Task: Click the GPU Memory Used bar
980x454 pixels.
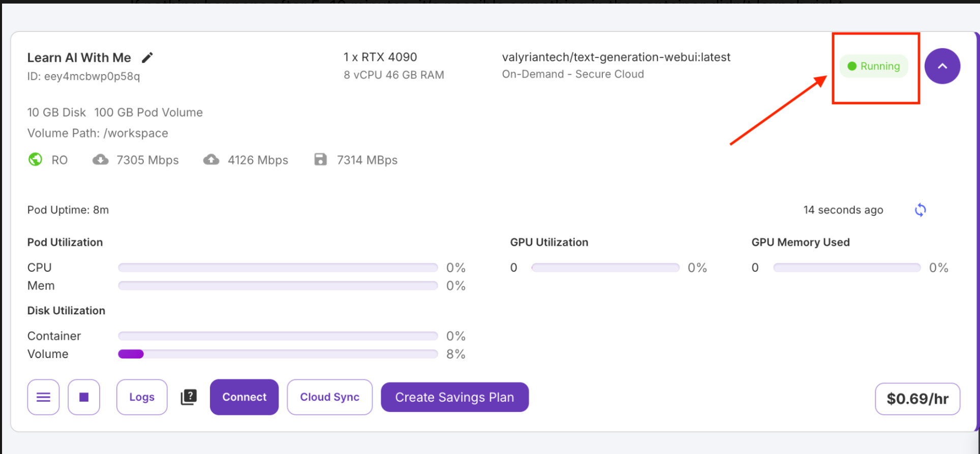Action: point(846,268)
